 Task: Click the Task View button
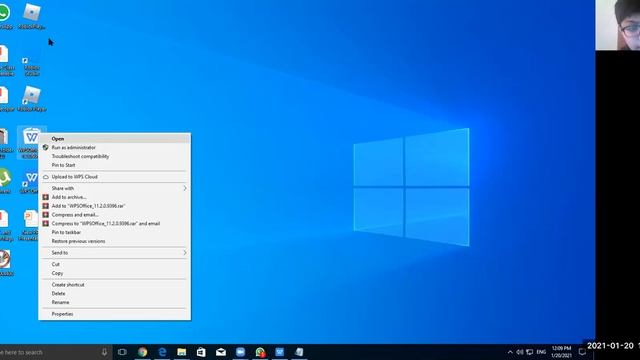click(122, 352)
